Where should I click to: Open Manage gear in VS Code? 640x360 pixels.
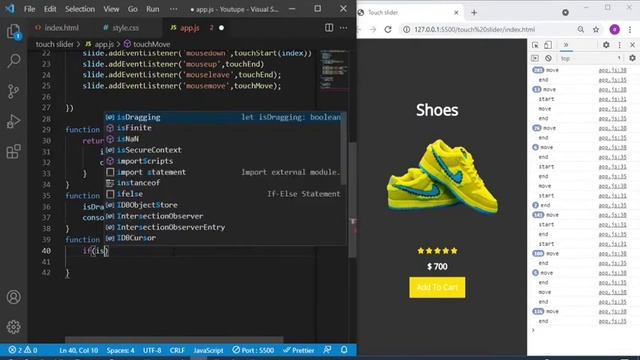pos(13,327)
